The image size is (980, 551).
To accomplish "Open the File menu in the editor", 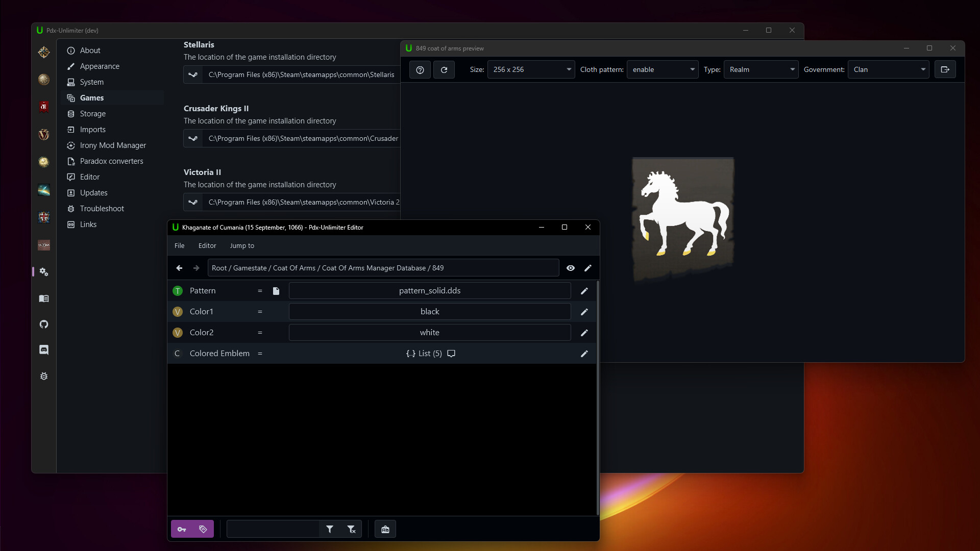I will [179, 245].
